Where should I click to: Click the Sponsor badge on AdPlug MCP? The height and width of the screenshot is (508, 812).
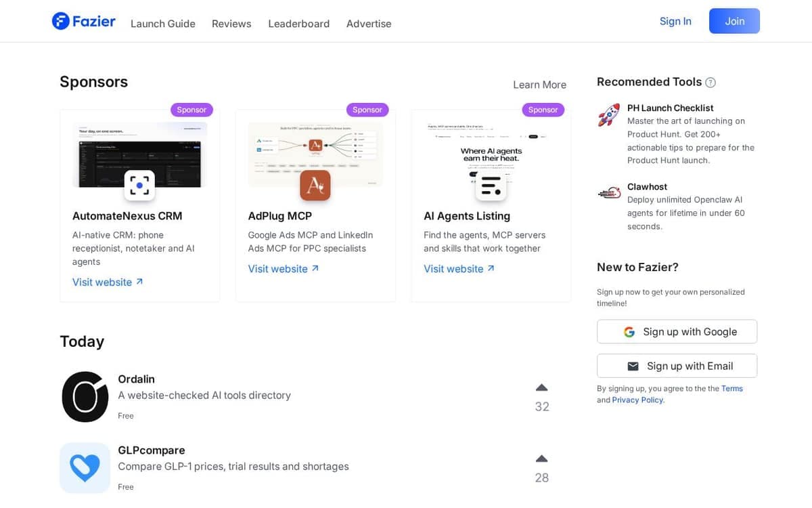coord(367,110)
